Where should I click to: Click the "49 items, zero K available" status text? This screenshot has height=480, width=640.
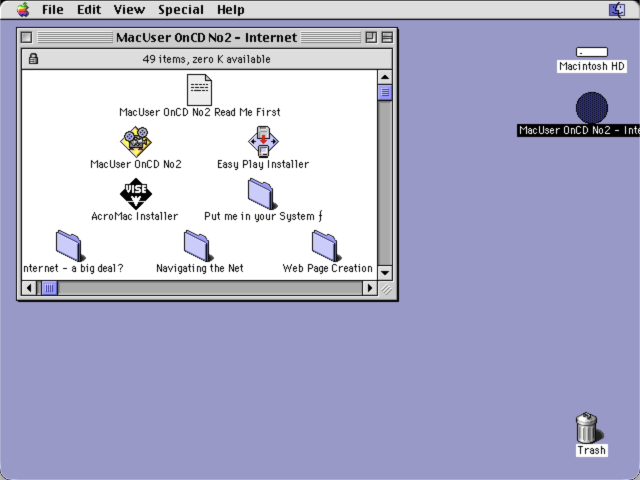pos(207,59)
